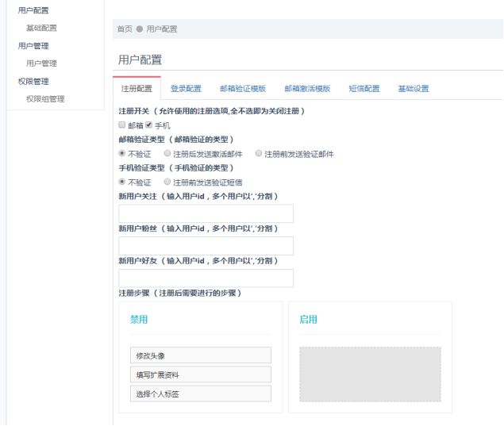Click the 启用 panel heading
The height and width of the screenshot is (426, 504).
pyautogui.click(x=308, y=320)
